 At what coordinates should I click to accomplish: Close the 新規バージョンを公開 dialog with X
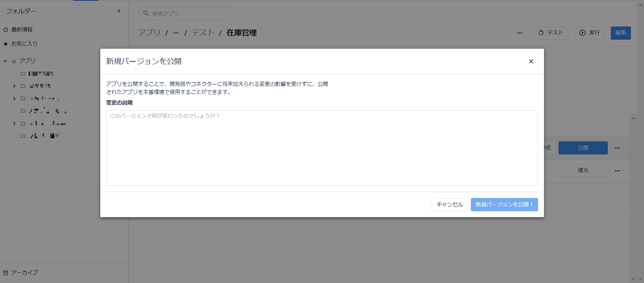coord(531,62)
